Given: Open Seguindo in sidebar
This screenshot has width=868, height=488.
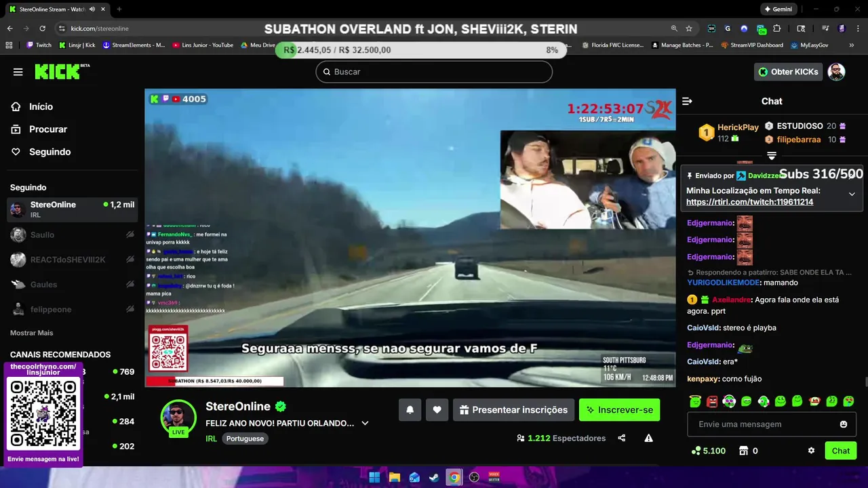Looking at the screenshot, I should [x=50, y=152].
